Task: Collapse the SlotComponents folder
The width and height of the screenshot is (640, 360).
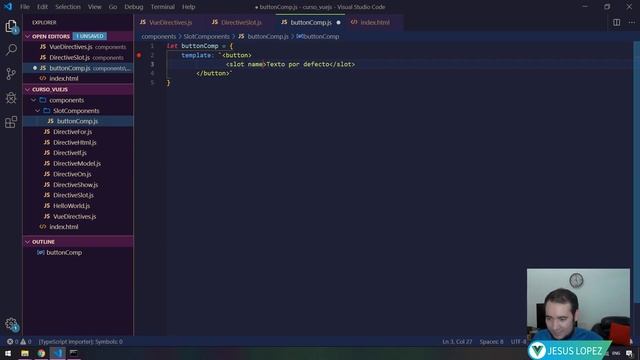Action: tap(38, 111)
